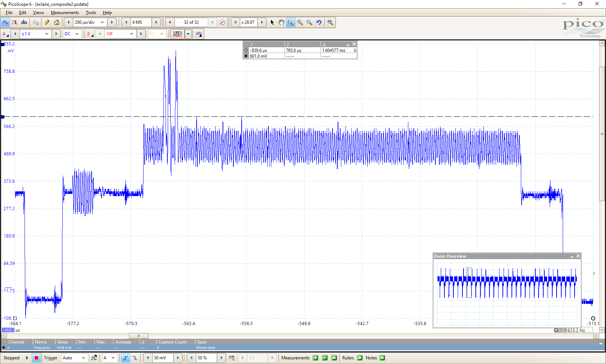Toggle the Notes panel button
Screen dimensions: 606x364
click(382, 358)
